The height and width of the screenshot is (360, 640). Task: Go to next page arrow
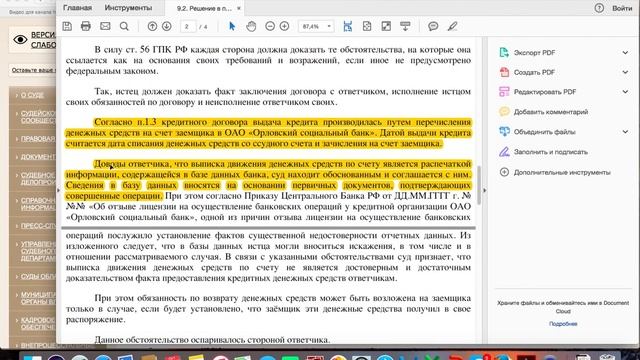coord(167,27)
